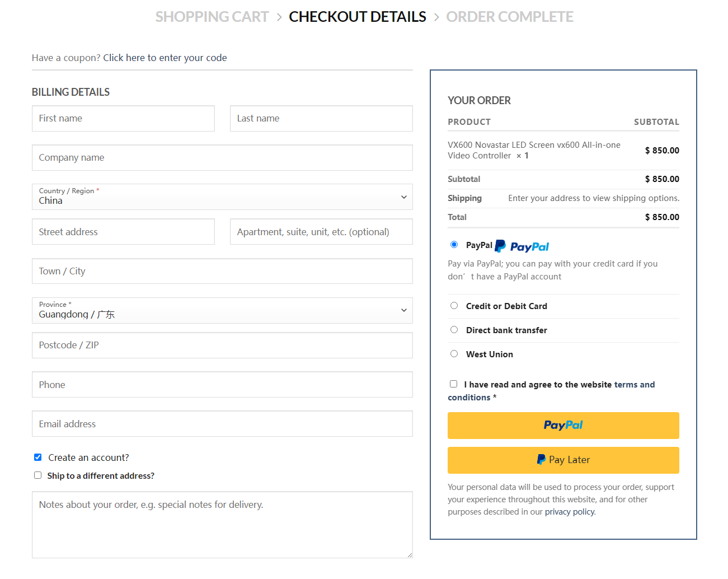
Task: Enable Ship to a different address
Action: coord(38,475)
